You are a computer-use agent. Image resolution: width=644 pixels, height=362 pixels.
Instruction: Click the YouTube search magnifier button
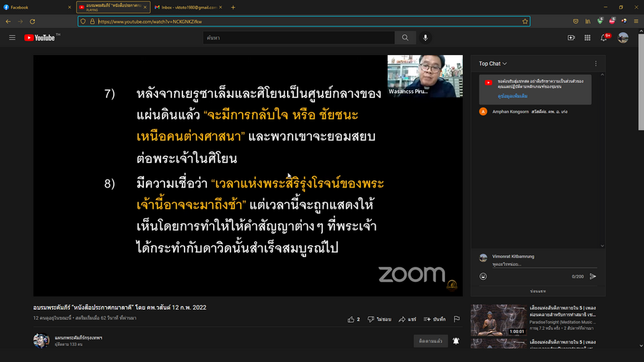[405, 38]
